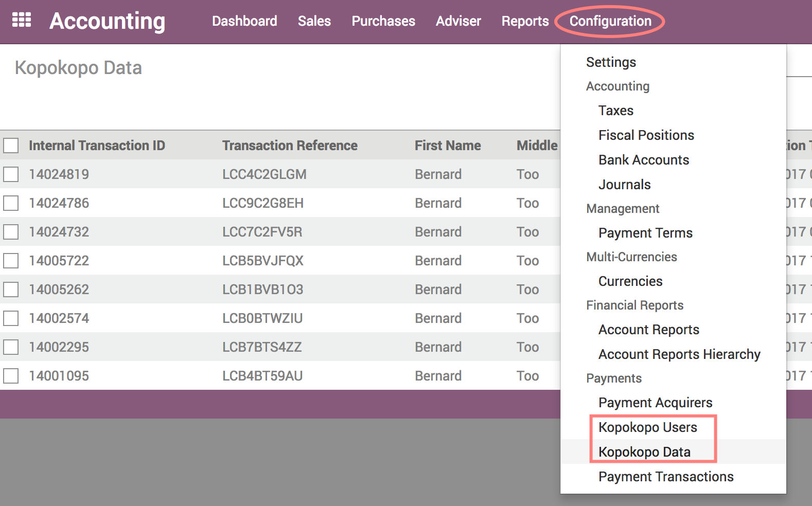Open Account Reports entry

click(x=649, y=330)
